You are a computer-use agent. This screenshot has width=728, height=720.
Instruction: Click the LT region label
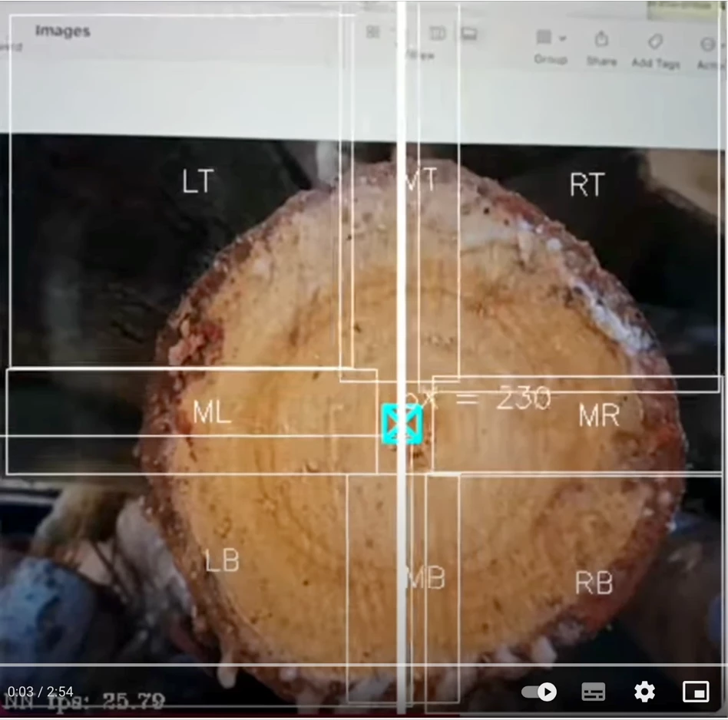[x=197, y=182]
